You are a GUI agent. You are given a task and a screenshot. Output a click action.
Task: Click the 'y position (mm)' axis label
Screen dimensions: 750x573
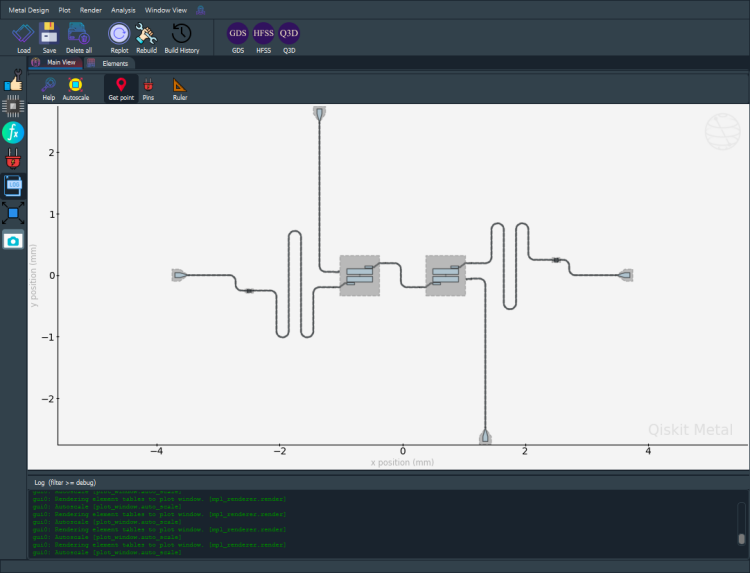coord(33,275)
